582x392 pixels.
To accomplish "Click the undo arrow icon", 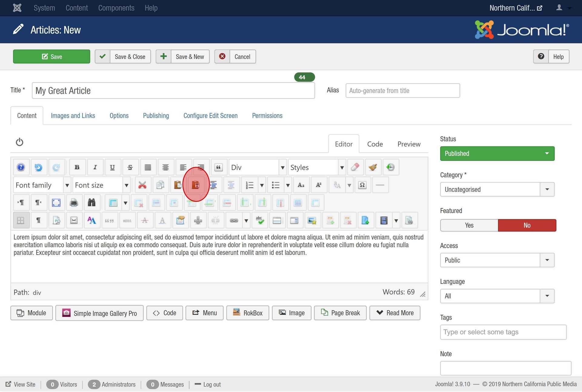I will coord(38,167).
